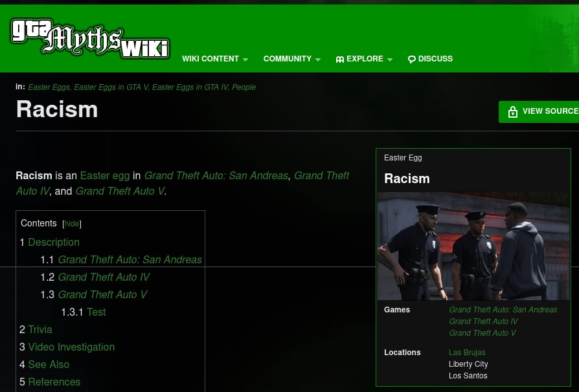Expand the Wiki Content dropdown arrow

point(245,60)
